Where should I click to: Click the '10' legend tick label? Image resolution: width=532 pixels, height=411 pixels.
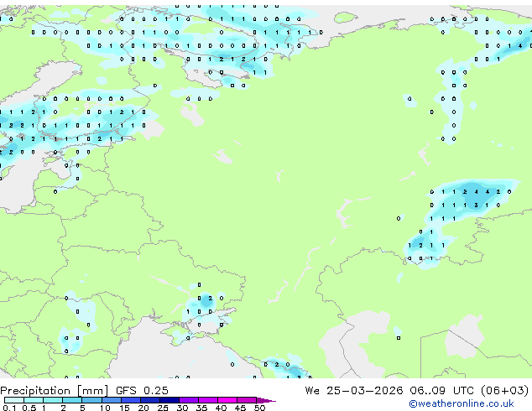tap(105, 408)
